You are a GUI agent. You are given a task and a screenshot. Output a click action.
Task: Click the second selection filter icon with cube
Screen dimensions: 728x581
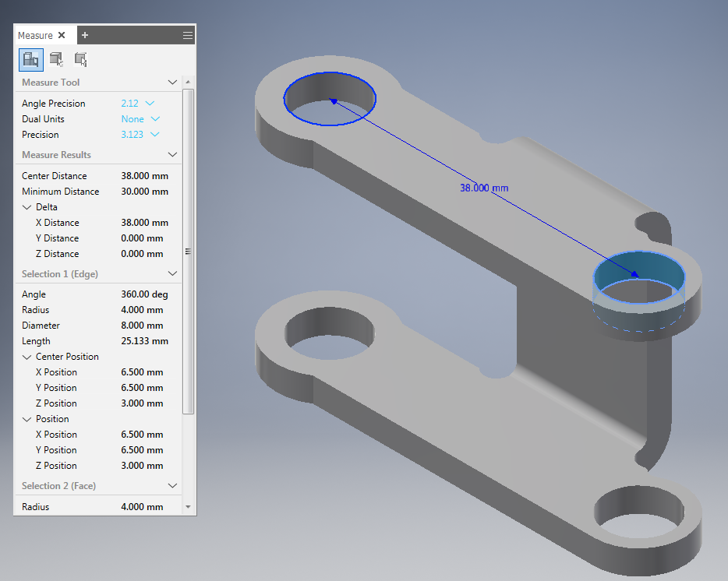coord(56,59)
